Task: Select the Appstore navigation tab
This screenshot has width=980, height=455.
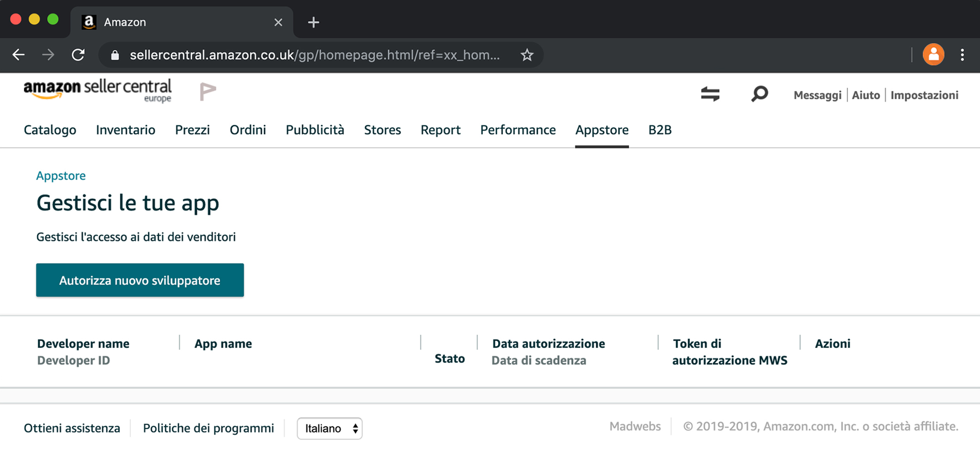Action: 601,130
